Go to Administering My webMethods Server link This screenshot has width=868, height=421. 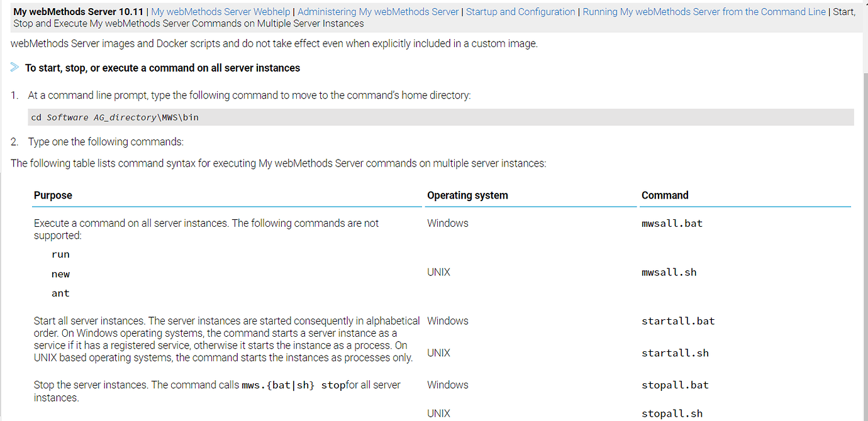coord(378,12)
